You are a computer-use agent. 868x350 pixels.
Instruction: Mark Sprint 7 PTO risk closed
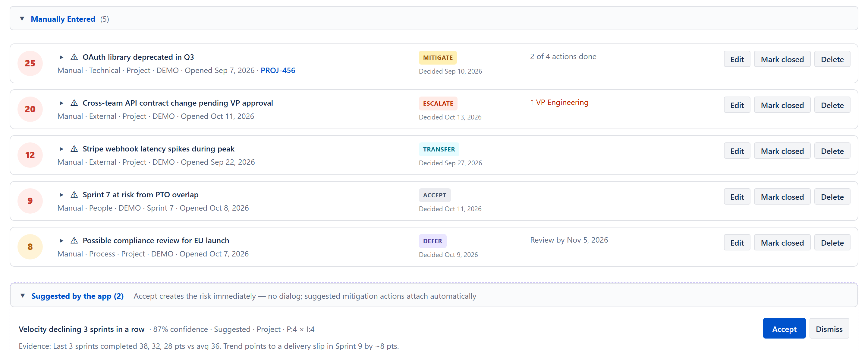(x=782, y=197)
